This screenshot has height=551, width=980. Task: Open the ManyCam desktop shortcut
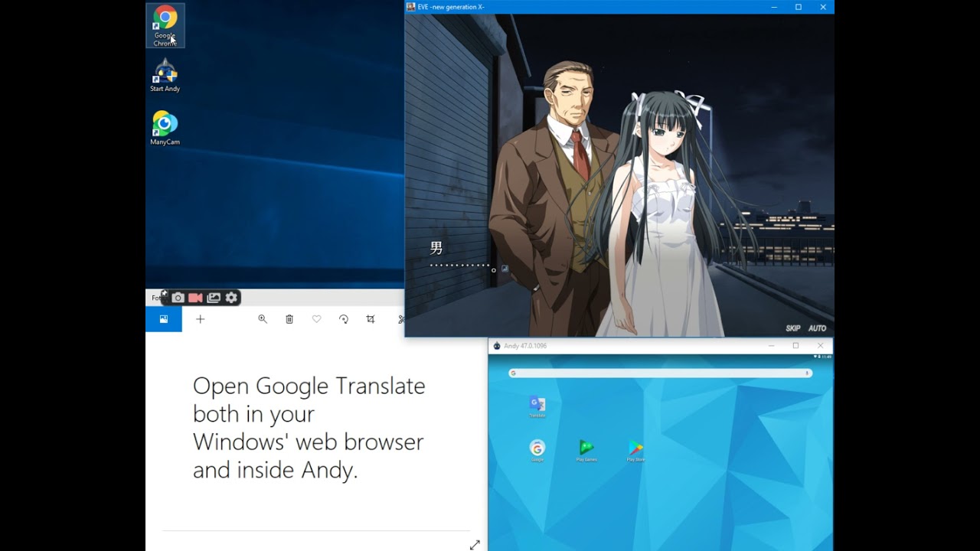point(165,128)
